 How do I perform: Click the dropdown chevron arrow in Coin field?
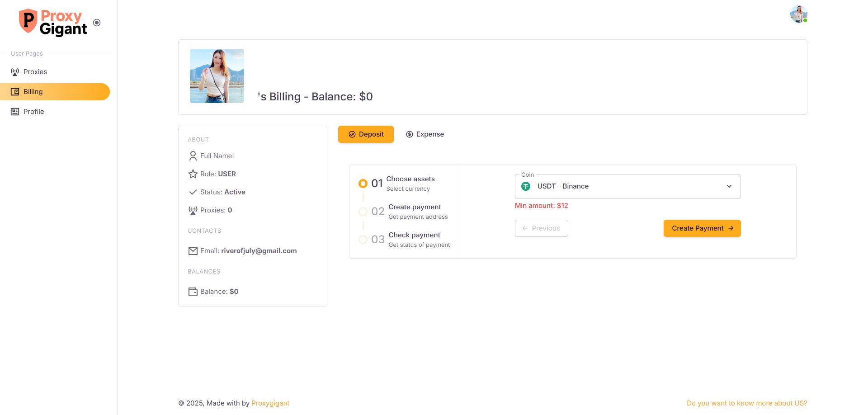click(729, 186)
